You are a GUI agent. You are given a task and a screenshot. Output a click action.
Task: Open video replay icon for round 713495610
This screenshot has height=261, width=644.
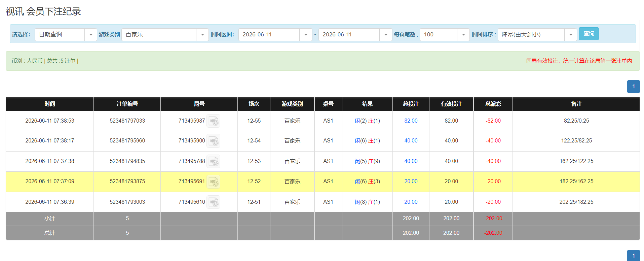pyautogui.click(x=213, y=202)
